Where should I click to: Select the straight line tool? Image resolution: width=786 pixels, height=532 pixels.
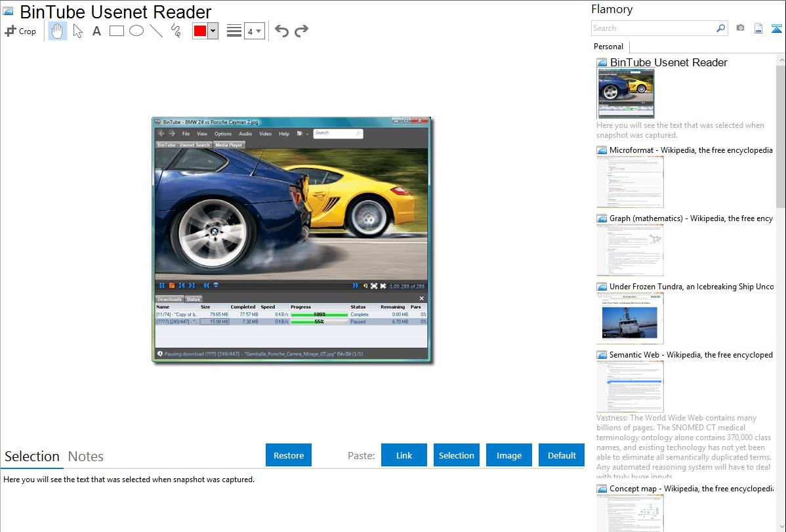[156, 31]
